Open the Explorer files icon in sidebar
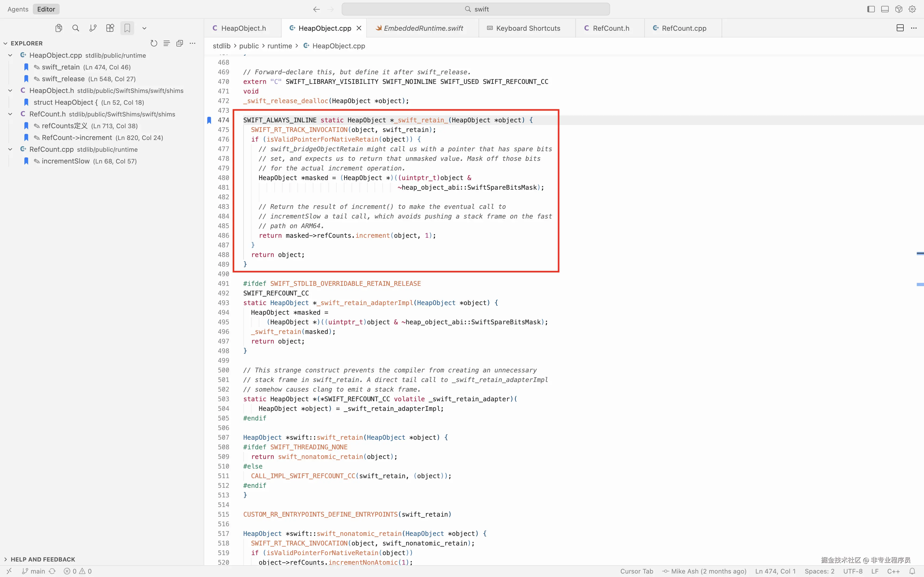924x577 pixels. 58,28
